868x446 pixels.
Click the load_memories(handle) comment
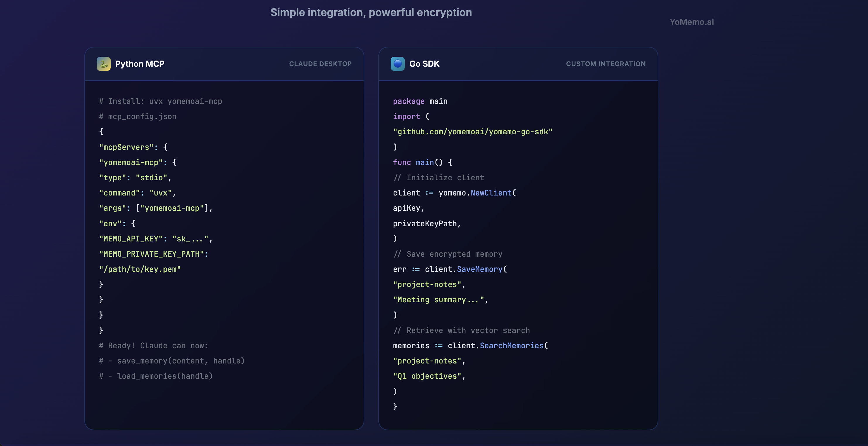(x=165, y=376)
